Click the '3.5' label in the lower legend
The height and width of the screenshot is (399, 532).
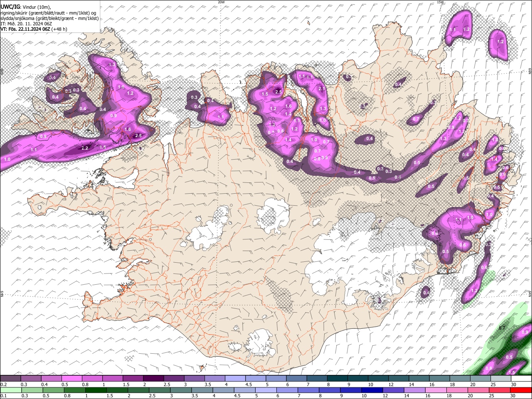(x=194, y=397)
